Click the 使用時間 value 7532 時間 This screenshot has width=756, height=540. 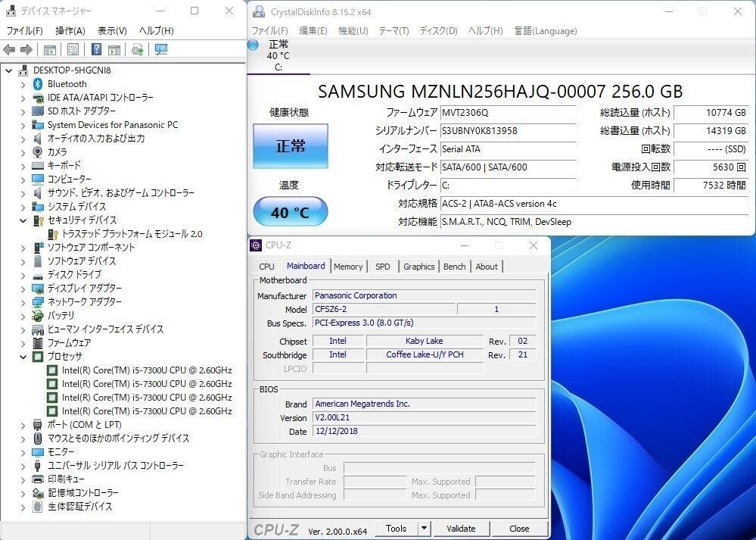pos(711,186)
